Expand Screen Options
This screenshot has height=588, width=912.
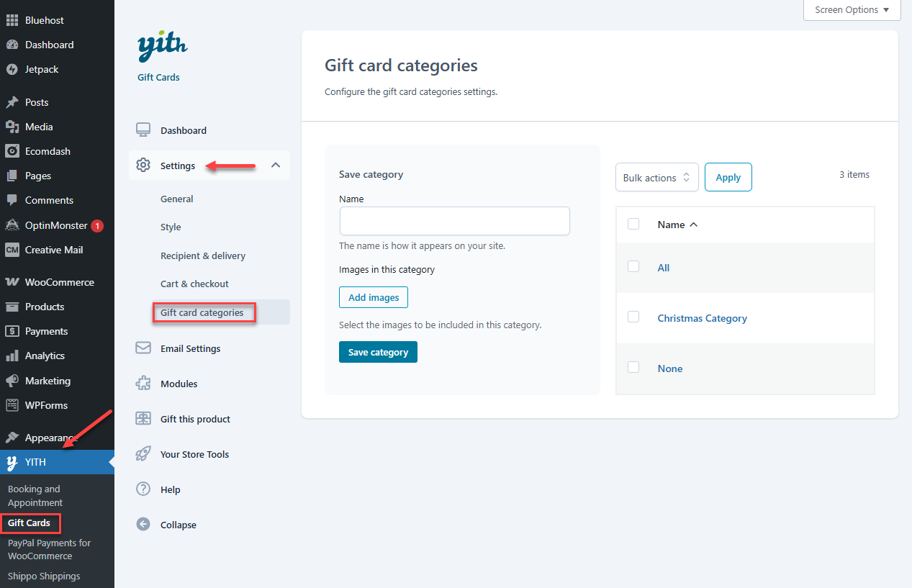click(852, 10)
